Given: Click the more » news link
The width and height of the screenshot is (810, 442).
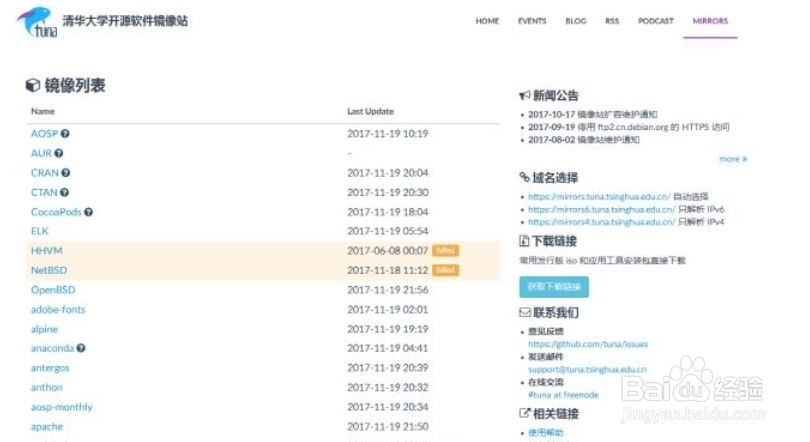Looking at the screenshot, I should [x=733, y=159].
